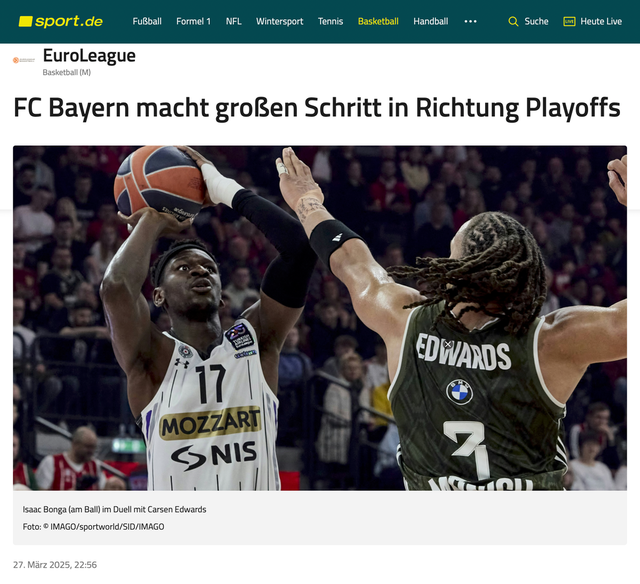
Task: Open the Formel 1 section
Action: (x=193, y=21)
